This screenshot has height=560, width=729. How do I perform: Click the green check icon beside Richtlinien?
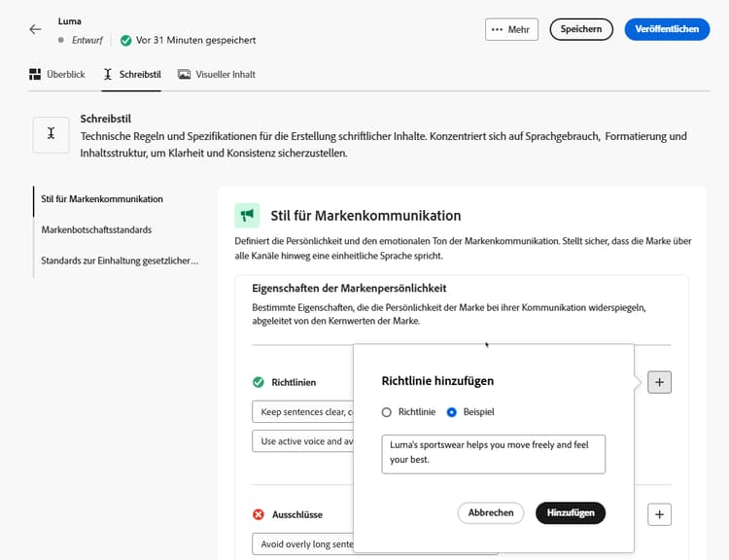(259, 382)
